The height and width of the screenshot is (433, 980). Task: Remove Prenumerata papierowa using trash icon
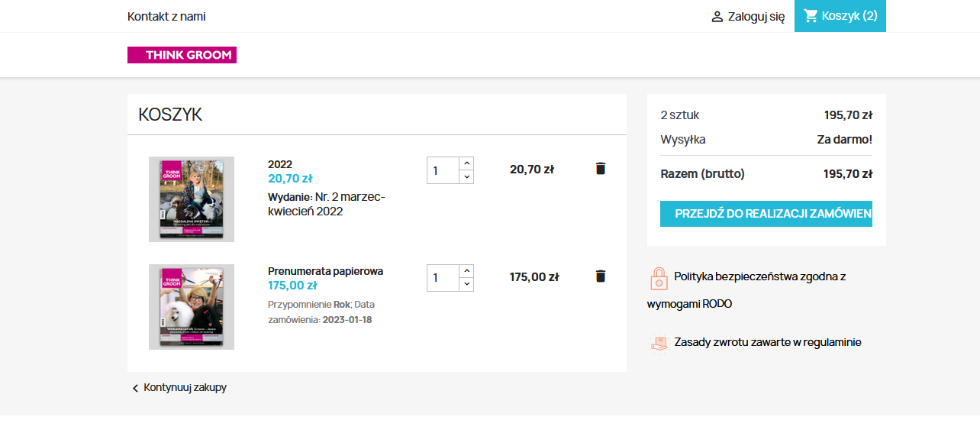[601, 276]
